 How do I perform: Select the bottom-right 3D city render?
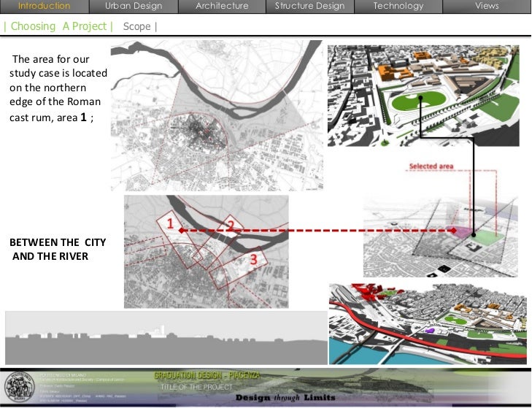point(426,323)
